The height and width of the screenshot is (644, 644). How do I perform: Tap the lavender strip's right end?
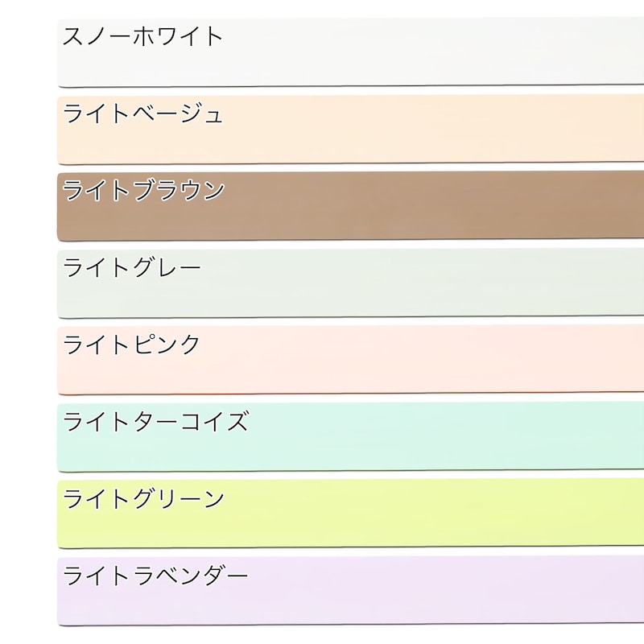pos(634,589)
